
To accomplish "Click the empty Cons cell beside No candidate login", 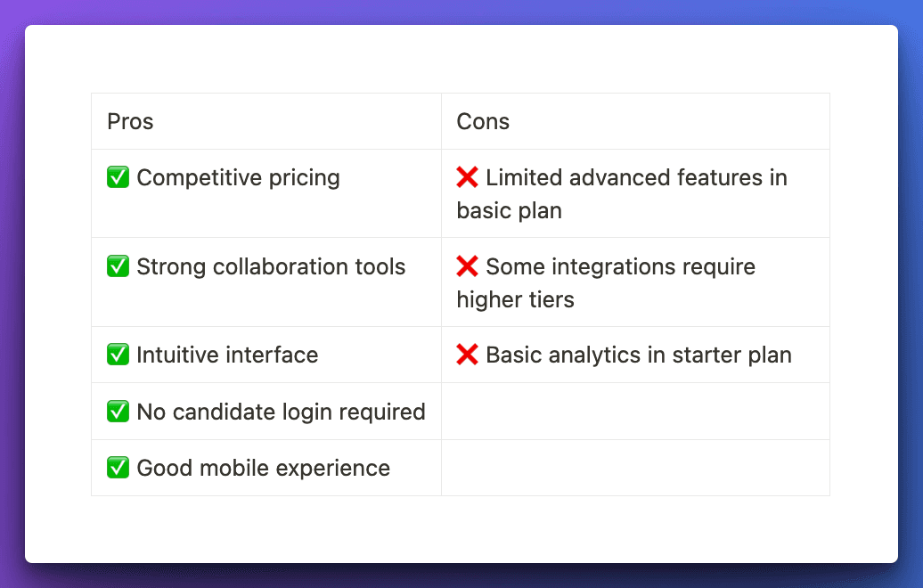I will [x=635, y=412].
